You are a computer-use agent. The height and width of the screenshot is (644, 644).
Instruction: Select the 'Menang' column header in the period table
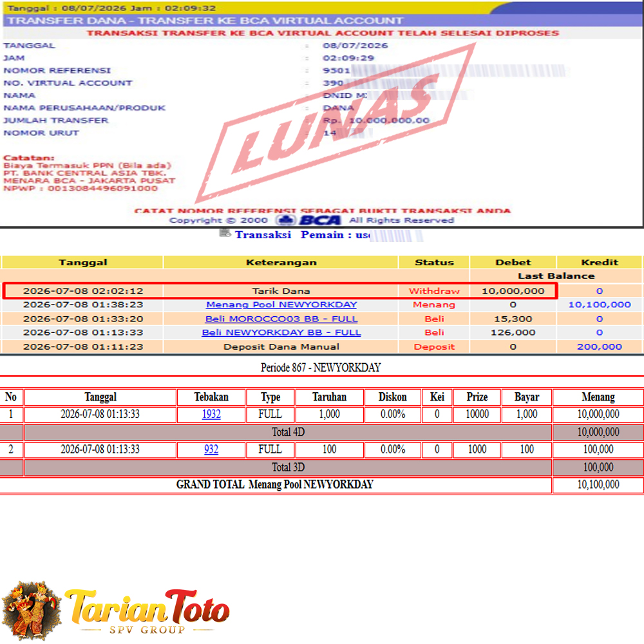598,397
